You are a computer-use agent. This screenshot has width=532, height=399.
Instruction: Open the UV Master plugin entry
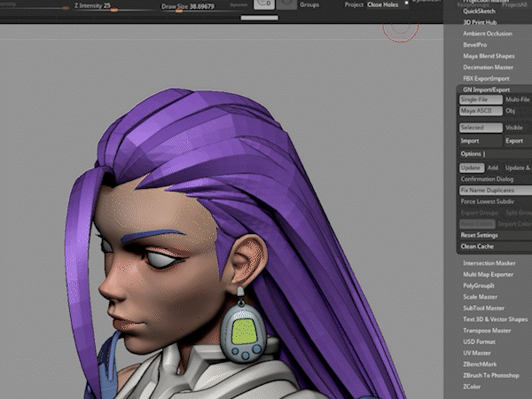(477, 353)
